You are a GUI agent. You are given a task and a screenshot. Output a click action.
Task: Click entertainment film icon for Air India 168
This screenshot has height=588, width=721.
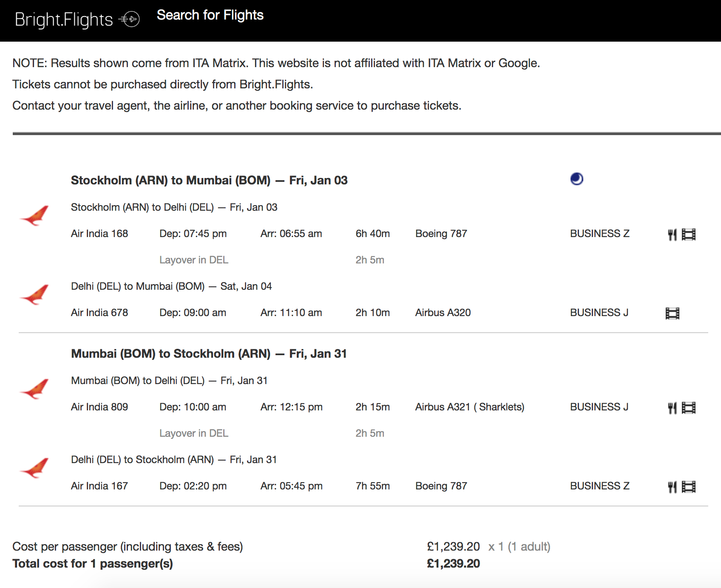tap(689, 235)
